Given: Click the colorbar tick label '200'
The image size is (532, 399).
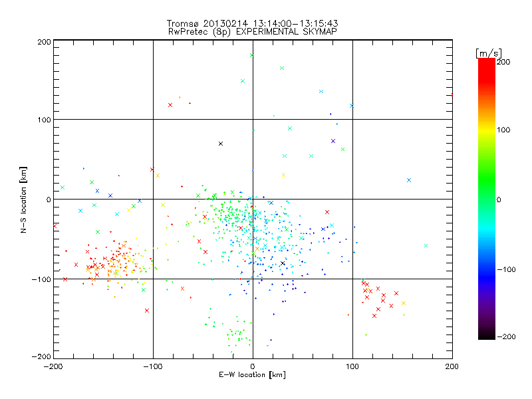Looking at the screenshot, I should (503, 62).
